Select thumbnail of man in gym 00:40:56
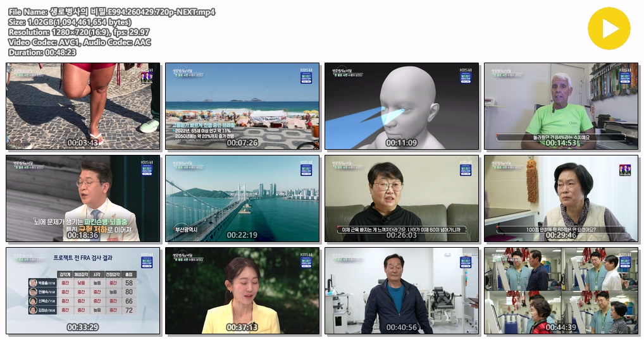644x340 pixels. click(402, 291)
